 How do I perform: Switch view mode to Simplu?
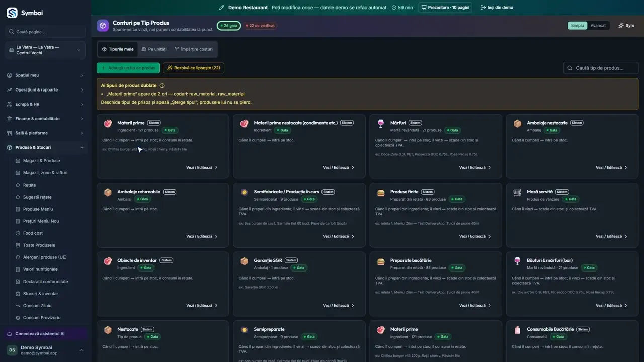[x=578, y=26]
